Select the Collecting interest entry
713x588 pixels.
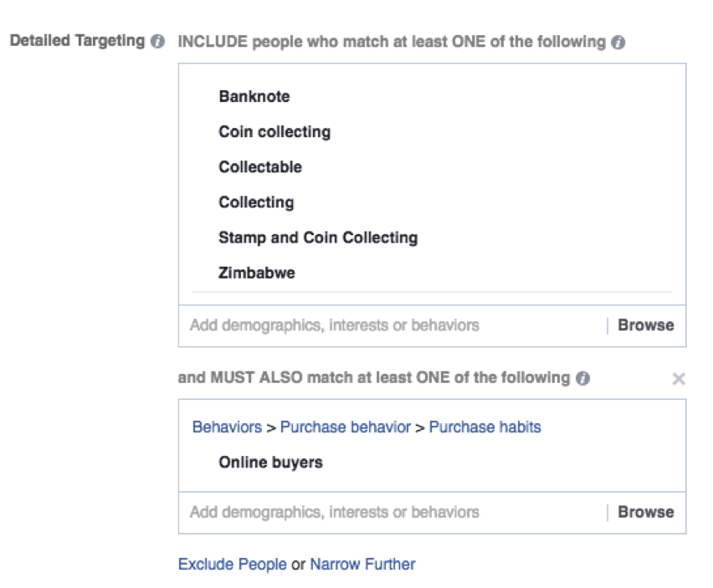[x=256, y=202]
